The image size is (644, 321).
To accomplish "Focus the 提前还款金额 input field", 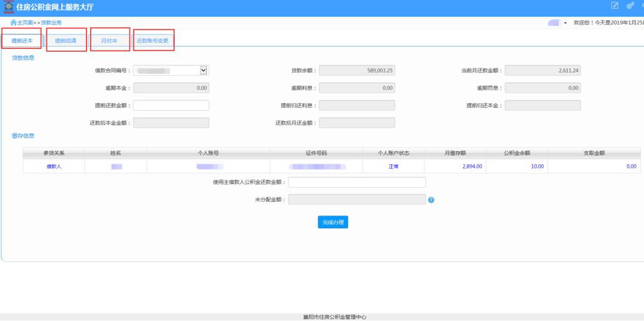I will [x=171, y=105].
